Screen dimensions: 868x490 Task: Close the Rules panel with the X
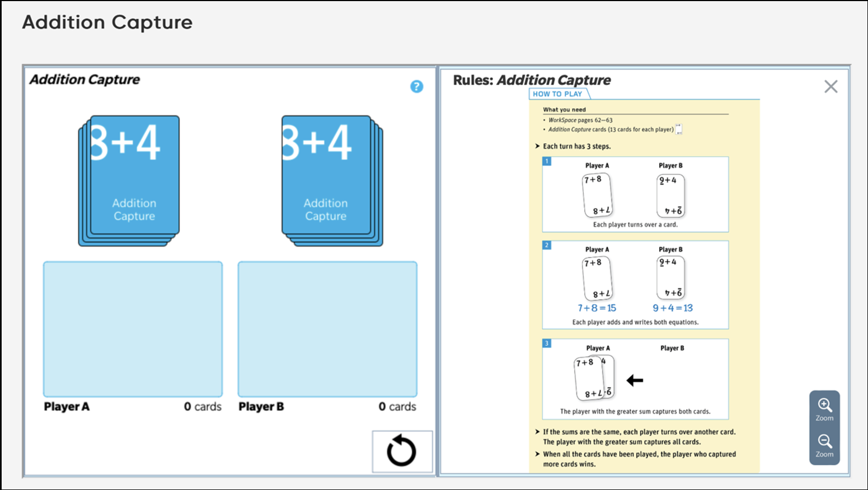click(831, 86)
